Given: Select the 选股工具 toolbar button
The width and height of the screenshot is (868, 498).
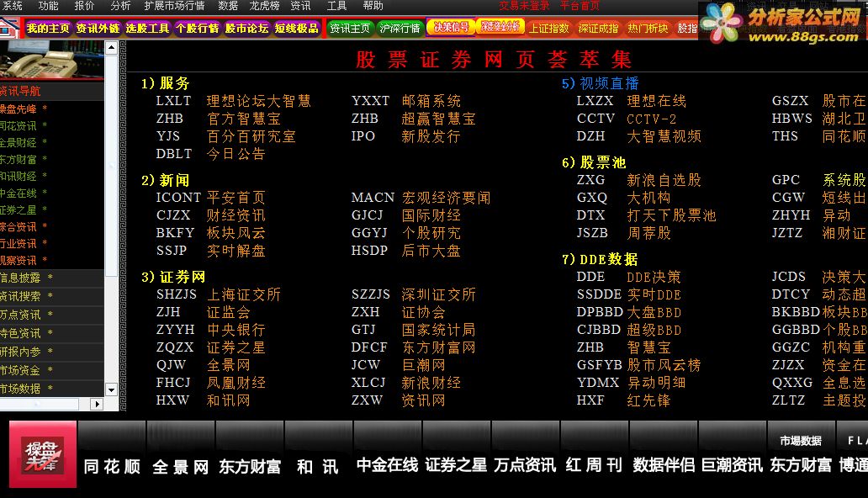Looking at the screenshot, I should (147, 29).
